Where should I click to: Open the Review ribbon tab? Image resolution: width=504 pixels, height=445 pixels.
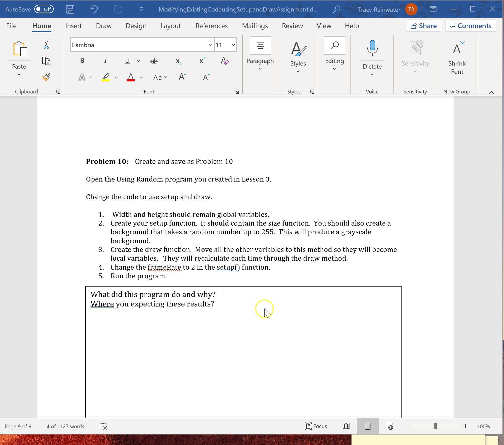[292, 26]
